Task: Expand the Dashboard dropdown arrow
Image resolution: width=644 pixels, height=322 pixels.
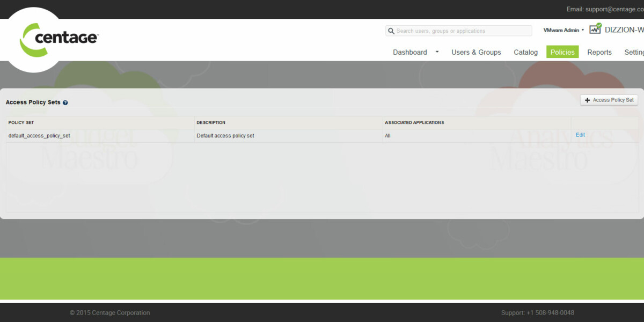Action: click(437, 52)
